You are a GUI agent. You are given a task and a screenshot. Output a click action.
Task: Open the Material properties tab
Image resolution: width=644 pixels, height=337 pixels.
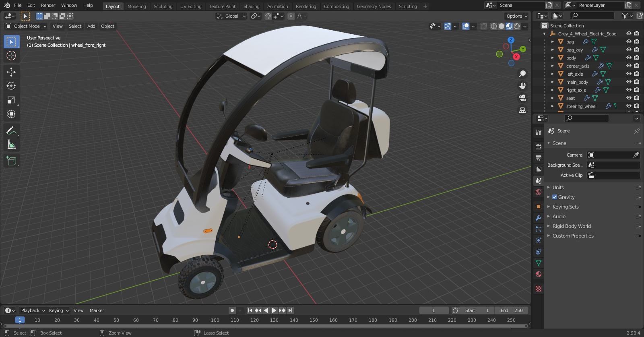point(539,274)
